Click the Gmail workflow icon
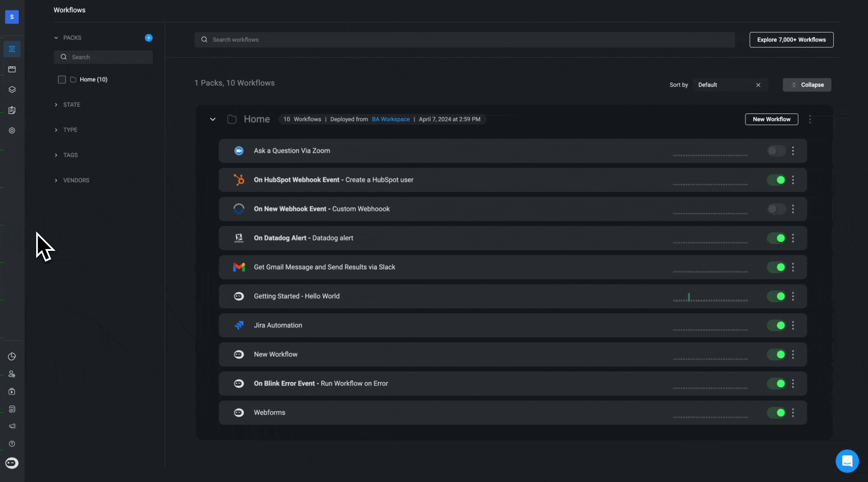Screen dimensions: 868x482 (239, 267)
